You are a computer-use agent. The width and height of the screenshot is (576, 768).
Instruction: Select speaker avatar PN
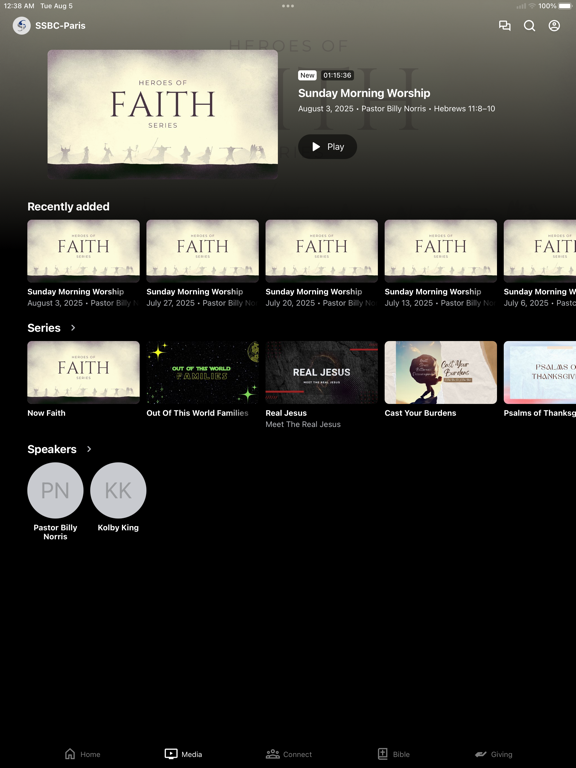(55, 490)
